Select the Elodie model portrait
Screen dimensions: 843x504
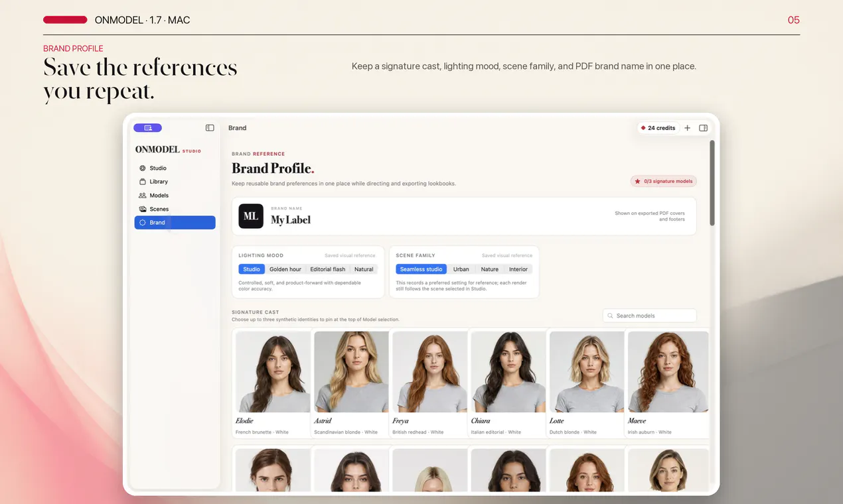click(x=273, y=372)
